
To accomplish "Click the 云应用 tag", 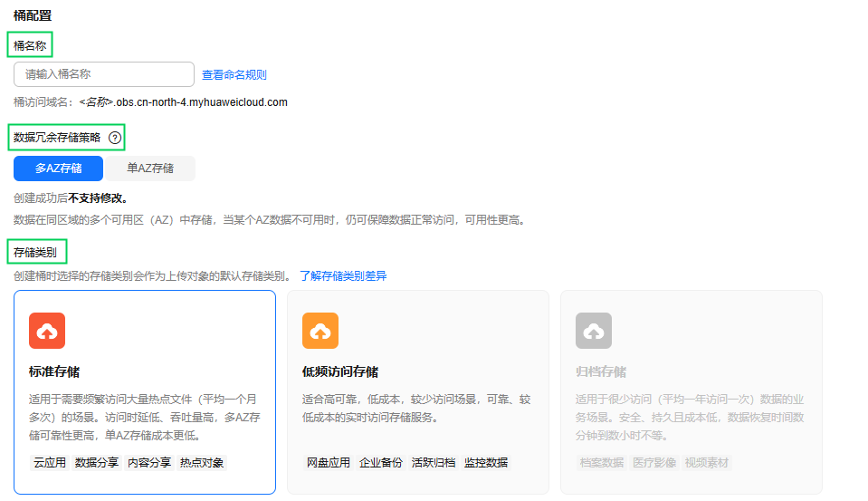I will pos(49,463).
